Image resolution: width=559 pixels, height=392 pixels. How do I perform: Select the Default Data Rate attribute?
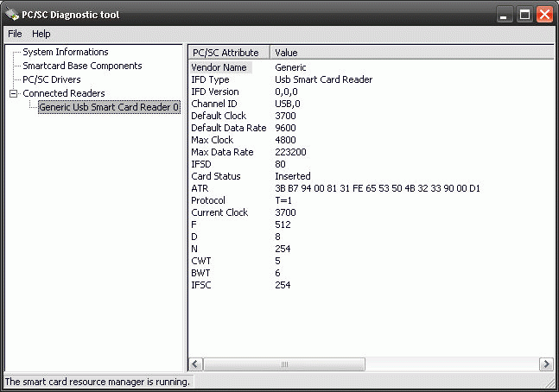[228, 128]
